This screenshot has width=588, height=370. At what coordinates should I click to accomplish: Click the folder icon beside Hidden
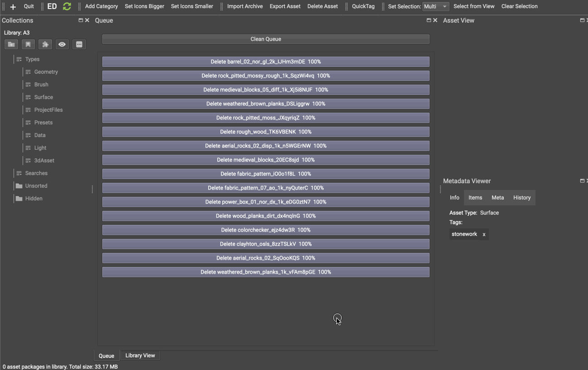tap(19, 199)
